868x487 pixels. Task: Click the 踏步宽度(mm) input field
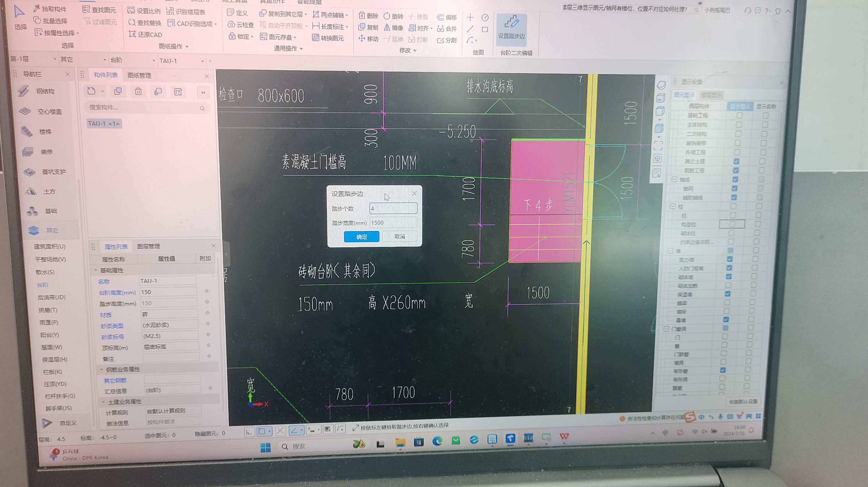click(x=393, y=222)
